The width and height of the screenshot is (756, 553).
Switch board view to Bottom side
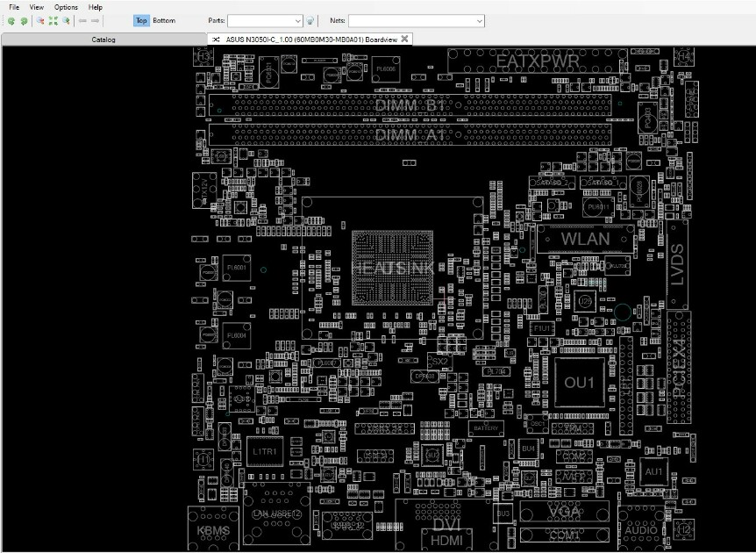[x=164, y=21]
